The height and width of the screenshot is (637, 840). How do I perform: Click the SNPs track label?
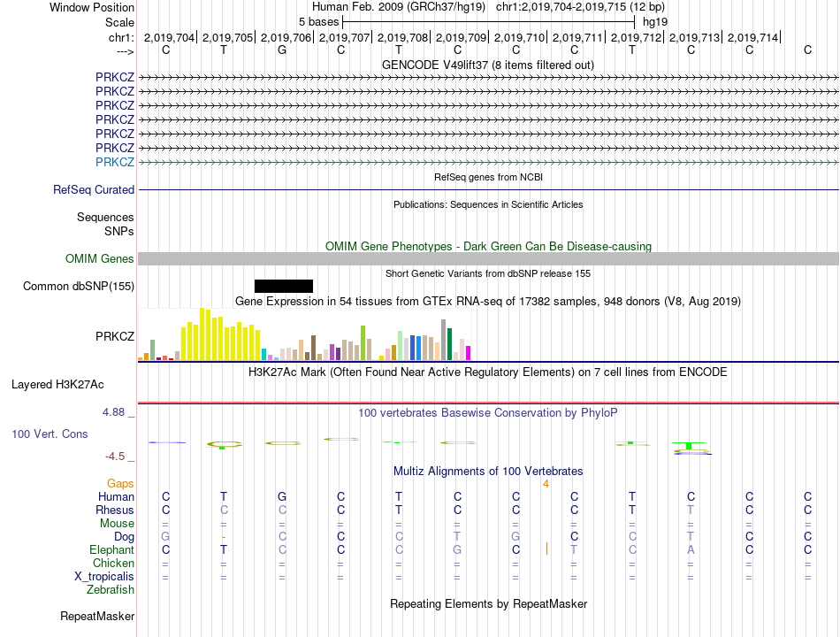click(119, 231)
